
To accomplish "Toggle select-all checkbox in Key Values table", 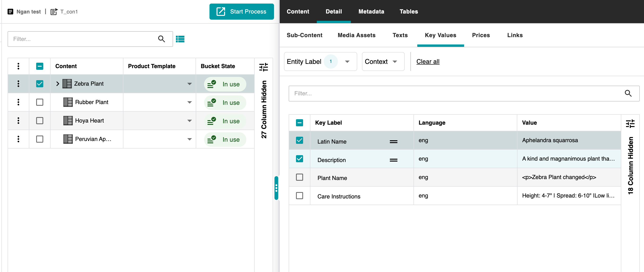I will pos(300,123).
